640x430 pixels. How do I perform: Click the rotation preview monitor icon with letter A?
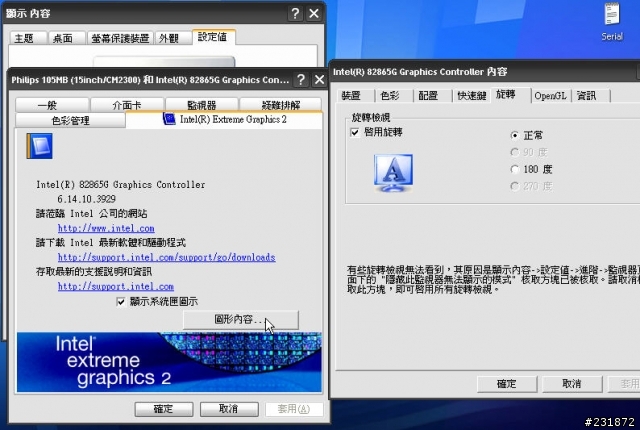pyautogui.click(x=393, y=173)
